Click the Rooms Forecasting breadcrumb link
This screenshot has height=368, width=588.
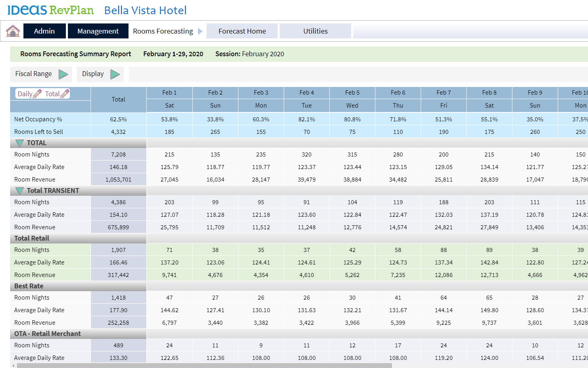tap(163, 31)
